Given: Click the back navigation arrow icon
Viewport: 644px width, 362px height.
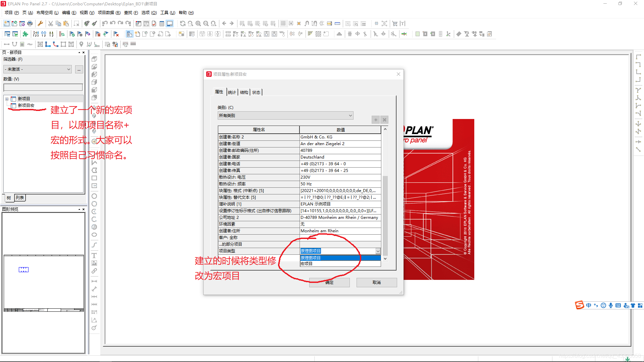Looking at the screenshot, I should [224, 23].
